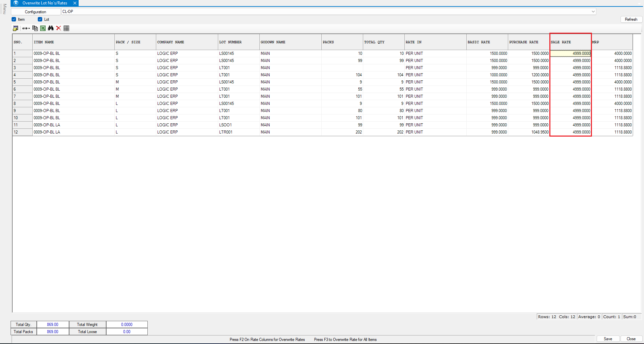Screen dimensions: 644x344
Task: Export the grid with the Excel icon
Action: [43, 28]
